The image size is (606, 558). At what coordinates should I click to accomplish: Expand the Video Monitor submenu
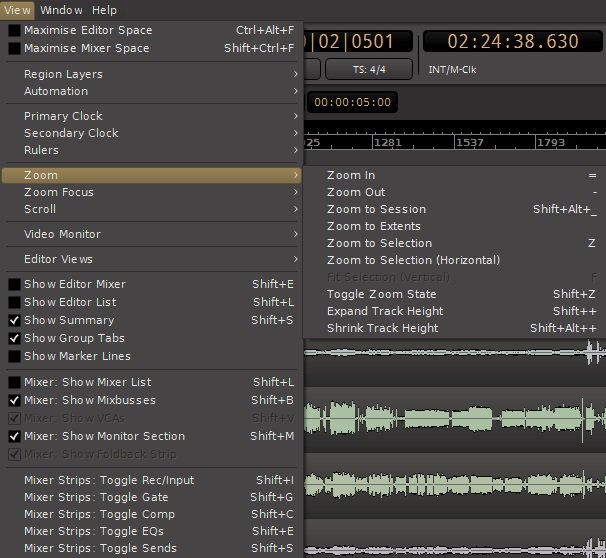point(152,234)
